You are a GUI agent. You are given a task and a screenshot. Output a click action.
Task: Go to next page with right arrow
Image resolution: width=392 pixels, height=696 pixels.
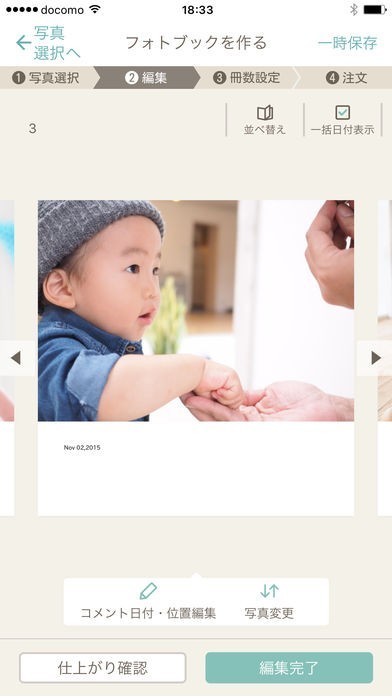376,358
